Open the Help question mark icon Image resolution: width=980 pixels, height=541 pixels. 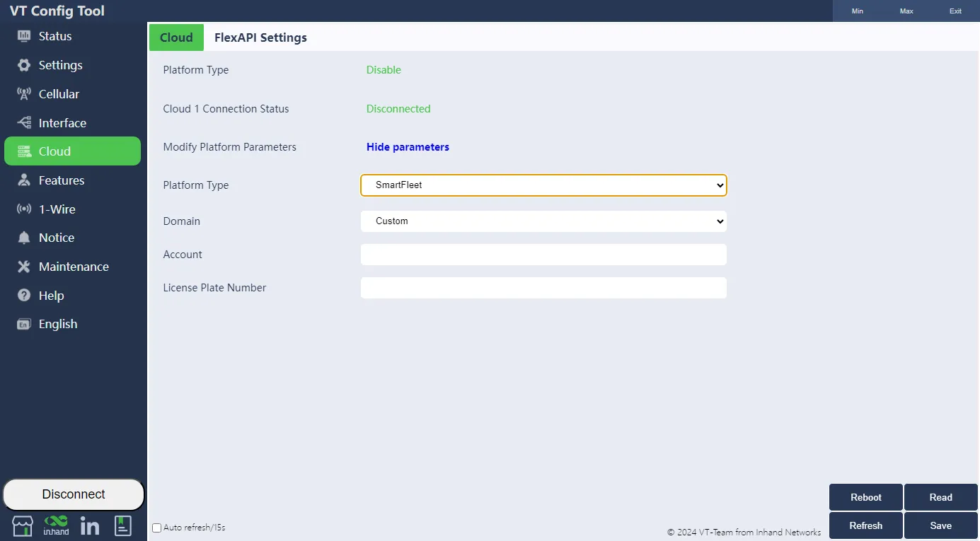(x=24, y=296)
